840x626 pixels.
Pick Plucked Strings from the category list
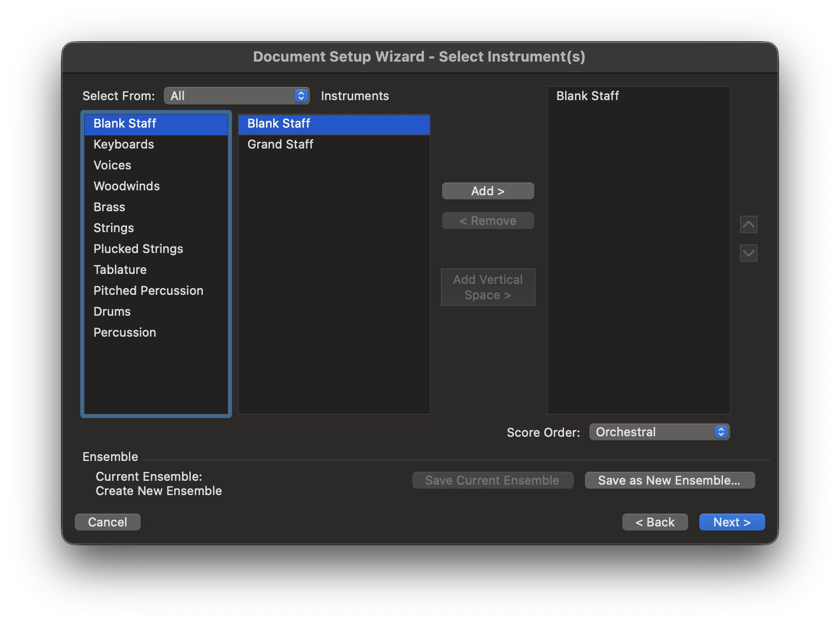[138, 249]
